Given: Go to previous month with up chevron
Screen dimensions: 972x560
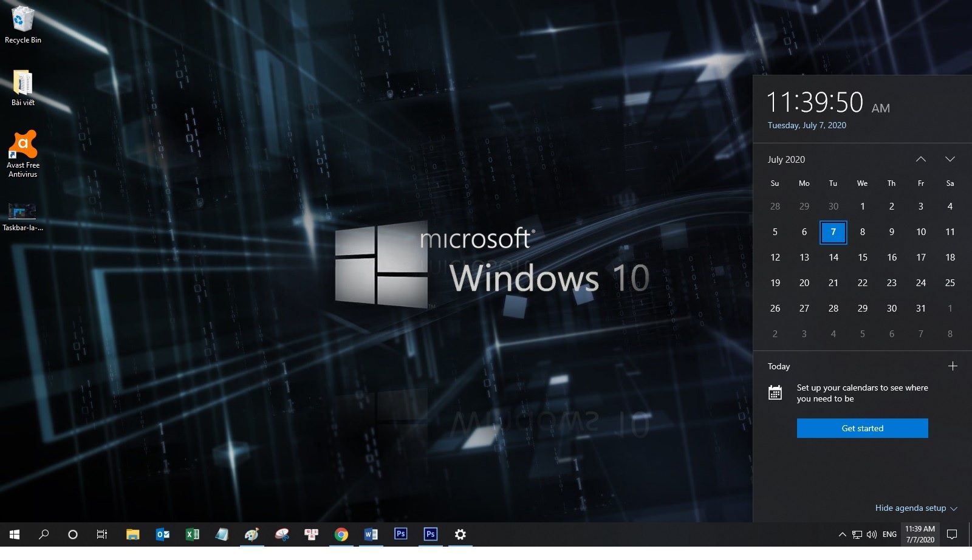Looking at the screenshot, I should tap(921, 159).
